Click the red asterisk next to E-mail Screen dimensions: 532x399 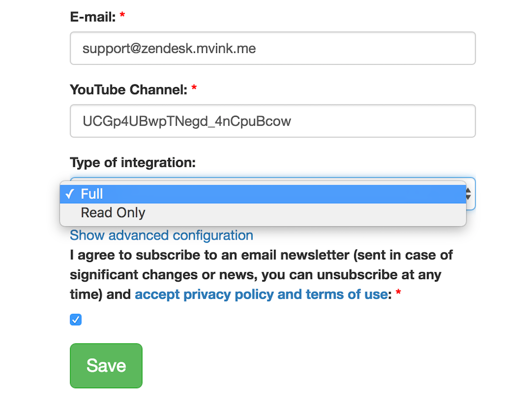(x=122, y=17)
